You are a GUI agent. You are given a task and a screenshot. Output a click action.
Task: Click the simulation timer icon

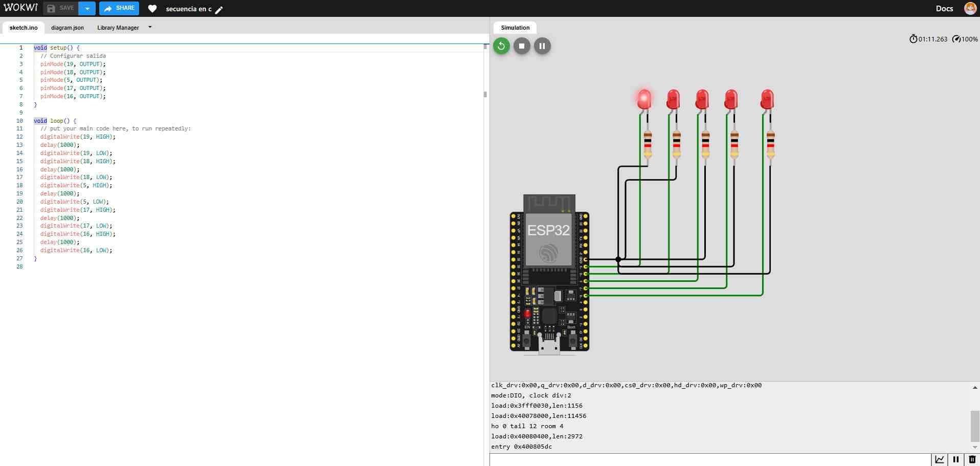[x=913, y=39]
